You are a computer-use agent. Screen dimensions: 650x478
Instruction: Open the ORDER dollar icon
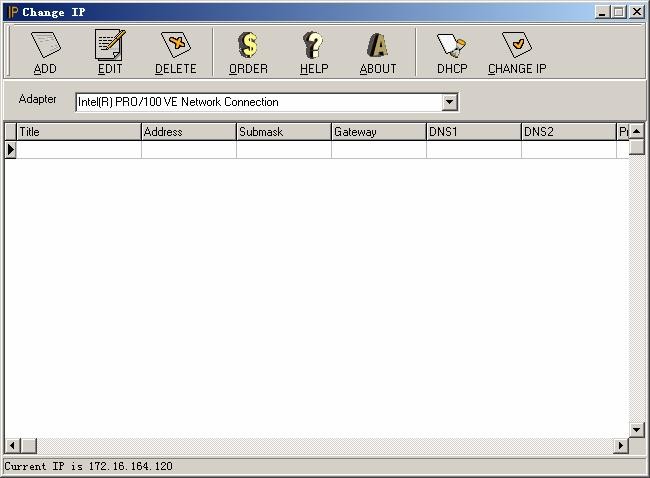248,45
